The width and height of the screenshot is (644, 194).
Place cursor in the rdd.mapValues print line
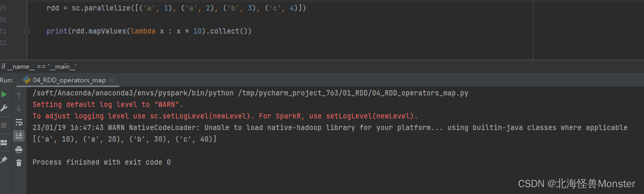tap(149, 31)
